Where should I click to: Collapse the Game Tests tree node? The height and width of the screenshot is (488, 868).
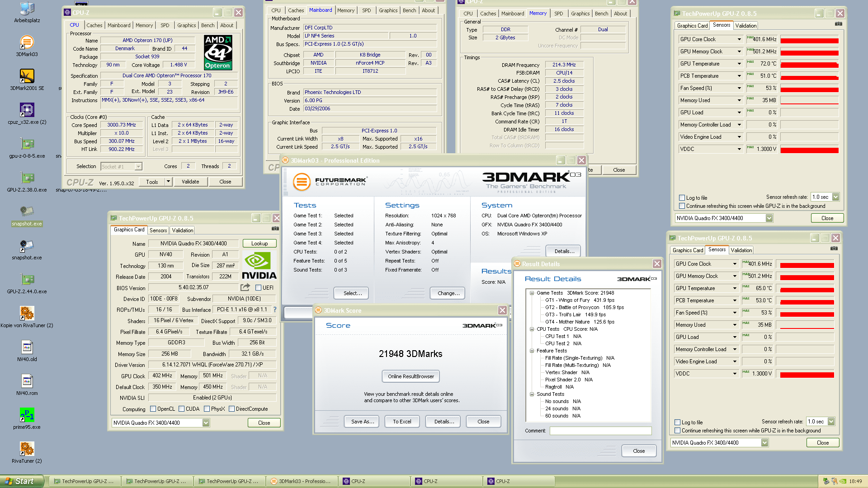click(532, 293)
